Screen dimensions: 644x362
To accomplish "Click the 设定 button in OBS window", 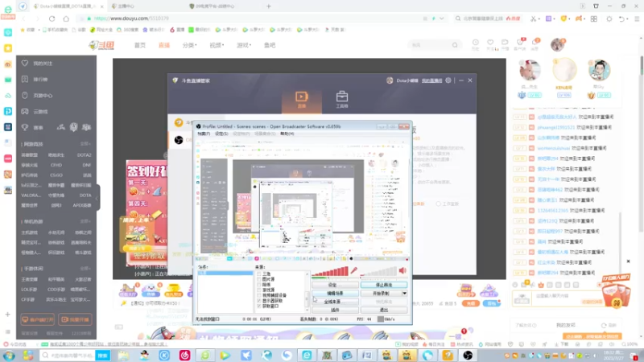I will [x=335, y=285].
